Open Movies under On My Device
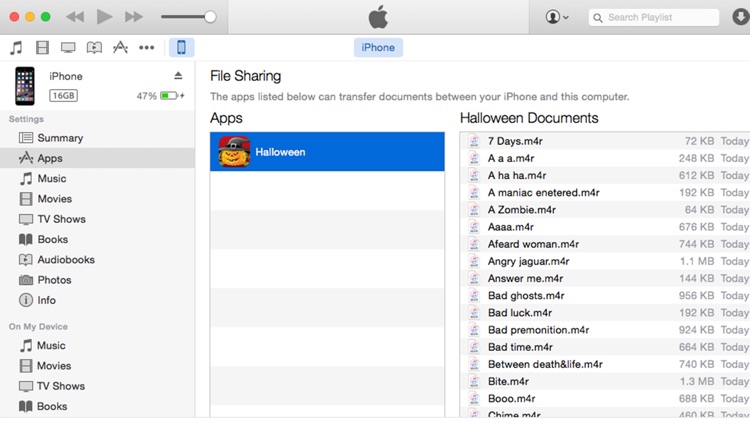Image resolution: width=750 pixels, height=422 pixels. pyautogui.click(x=97, y=366)
